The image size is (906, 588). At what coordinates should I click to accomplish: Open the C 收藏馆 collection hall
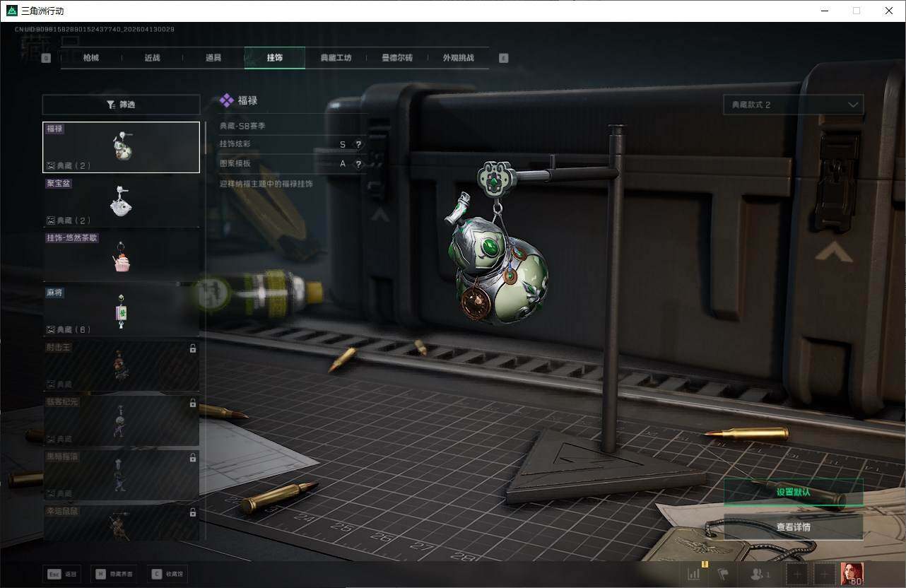(x=167, y=575)
